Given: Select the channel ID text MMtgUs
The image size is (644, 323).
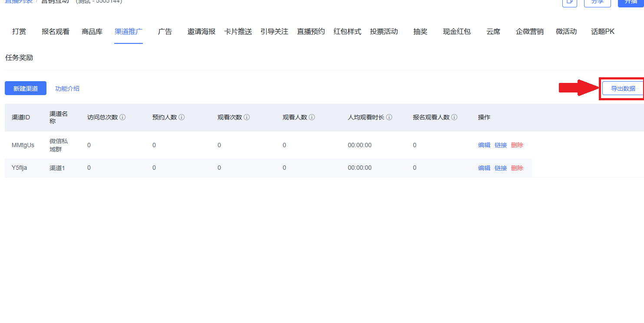Looking at the screenshot, I should coord(23,145).
